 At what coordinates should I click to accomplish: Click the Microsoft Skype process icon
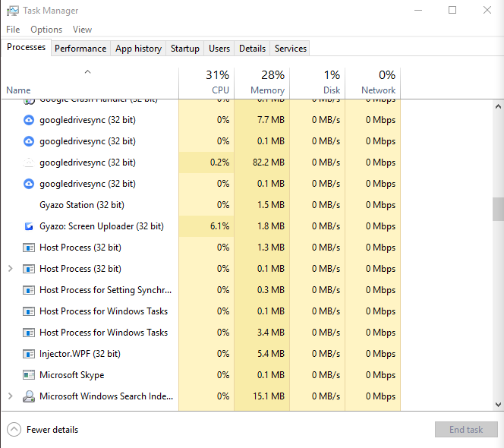click(29, 375)
